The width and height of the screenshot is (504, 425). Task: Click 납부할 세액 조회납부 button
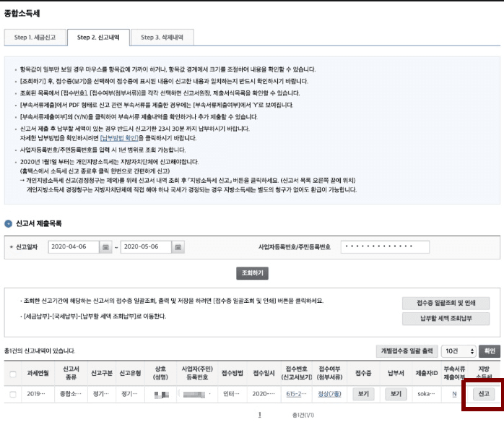pos(446,319)
